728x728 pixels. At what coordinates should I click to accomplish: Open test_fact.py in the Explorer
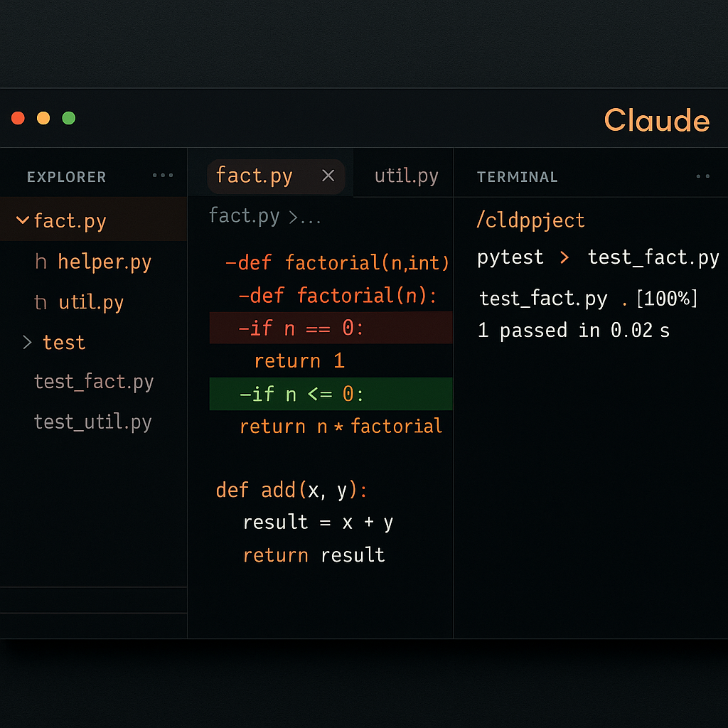tap(94, 382)
